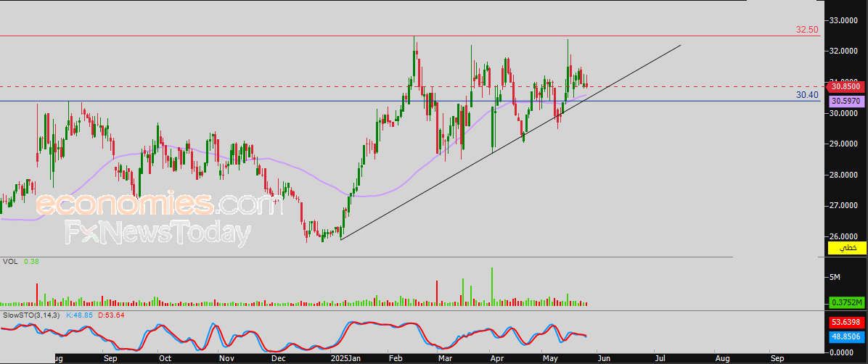The image size is (868, 364).
Task: Click the 30.40 support level label
Action: (807, 95)
